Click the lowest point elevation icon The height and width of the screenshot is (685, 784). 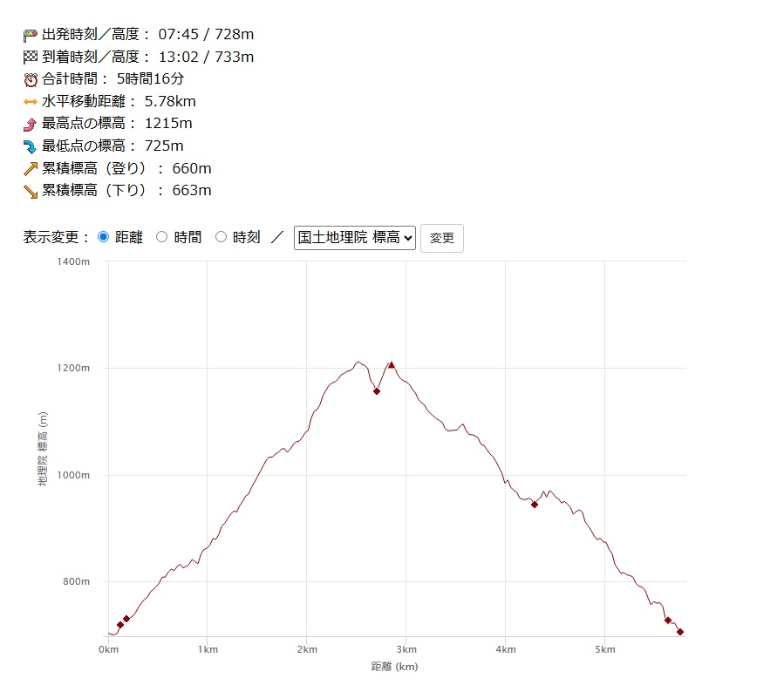tap(31, 146)
